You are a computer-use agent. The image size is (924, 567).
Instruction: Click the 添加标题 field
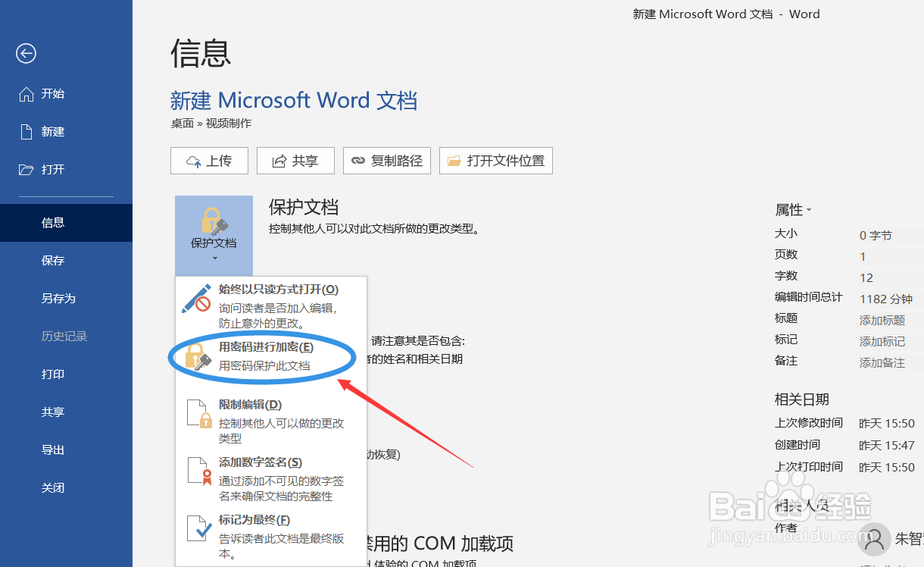(x=882, y=321)
